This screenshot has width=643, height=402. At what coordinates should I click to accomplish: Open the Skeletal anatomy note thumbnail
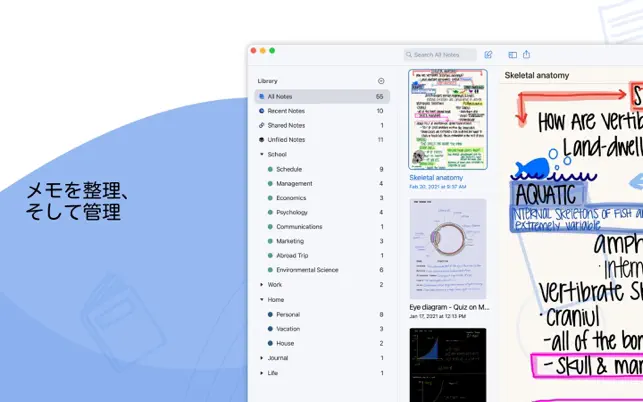(x=448, y=119)
